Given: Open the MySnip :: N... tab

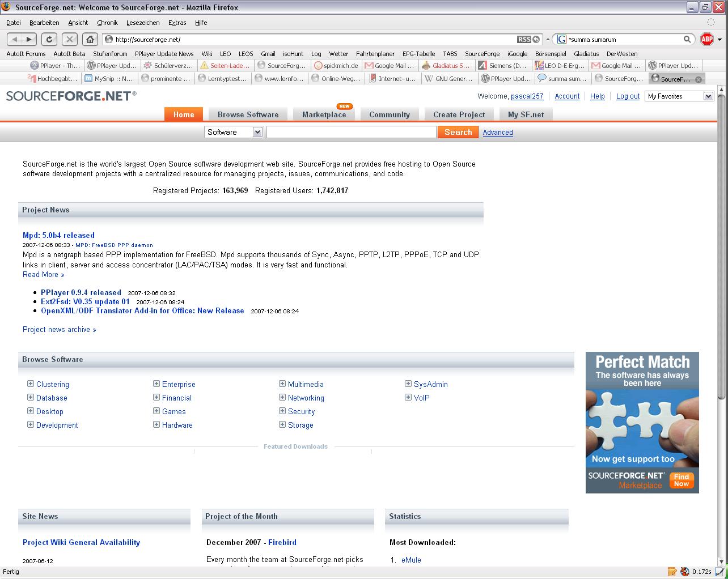Looking at the screenshot, I should 109,79.
